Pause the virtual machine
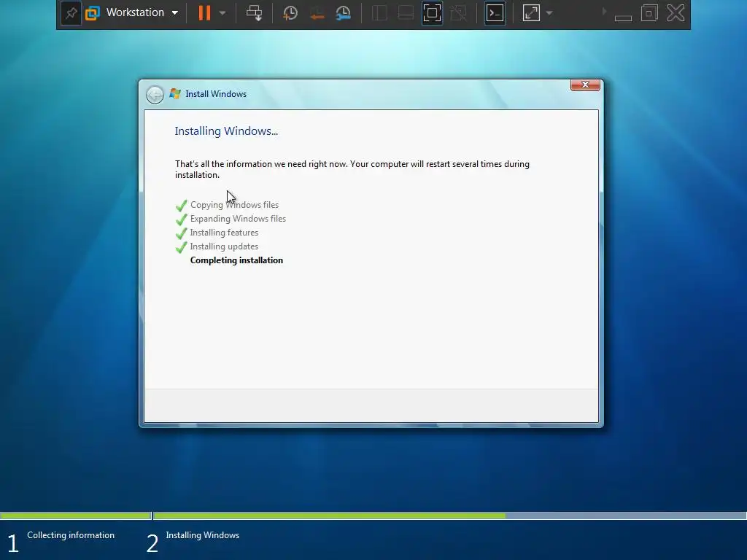747x560 pixels. point(204,12)
